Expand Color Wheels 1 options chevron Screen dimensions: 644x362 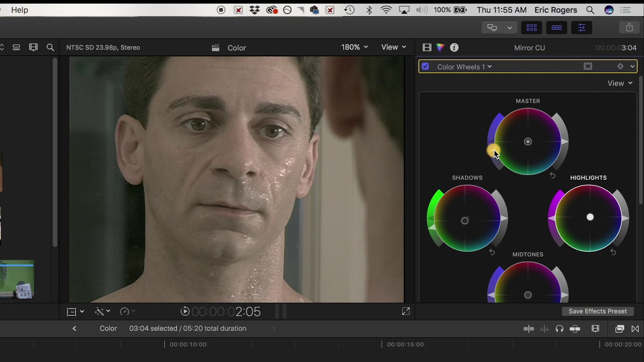[x=632, y=66]
